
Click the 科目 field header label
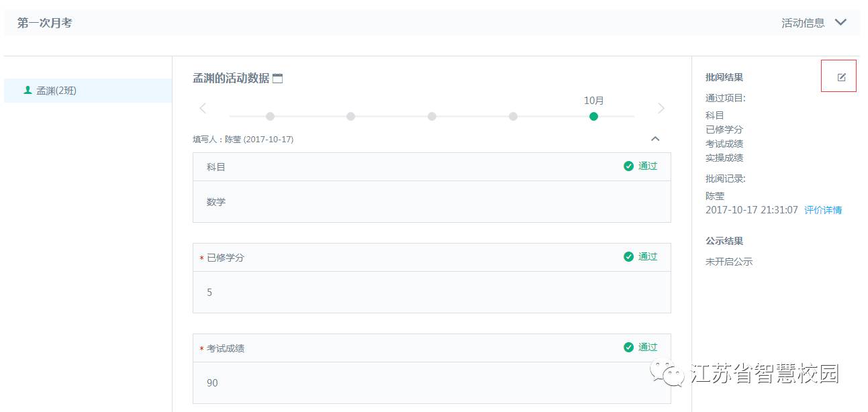point(216,166)
